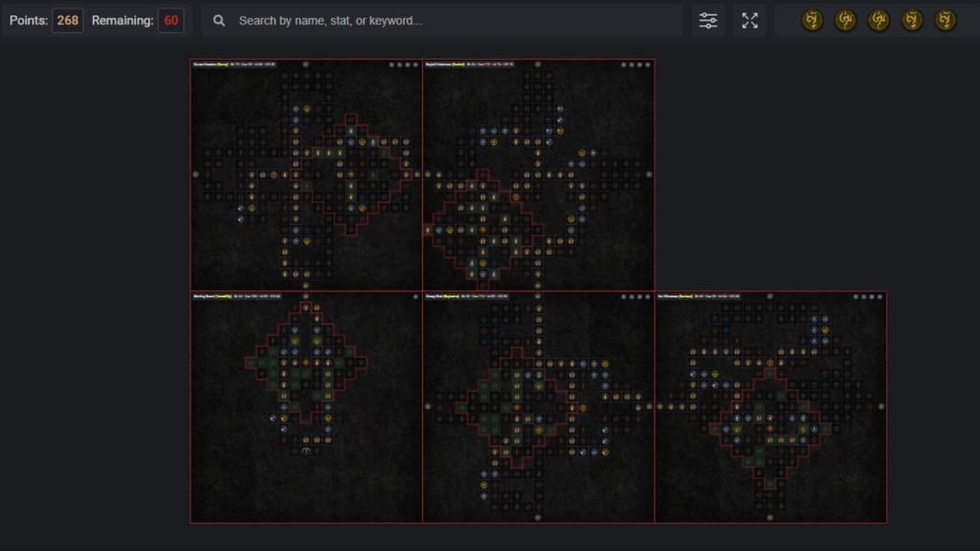Open the filter sliders icon beside the search bar
Screen dimensions: 980x551
pyautogui.click(x=708, y=20)
